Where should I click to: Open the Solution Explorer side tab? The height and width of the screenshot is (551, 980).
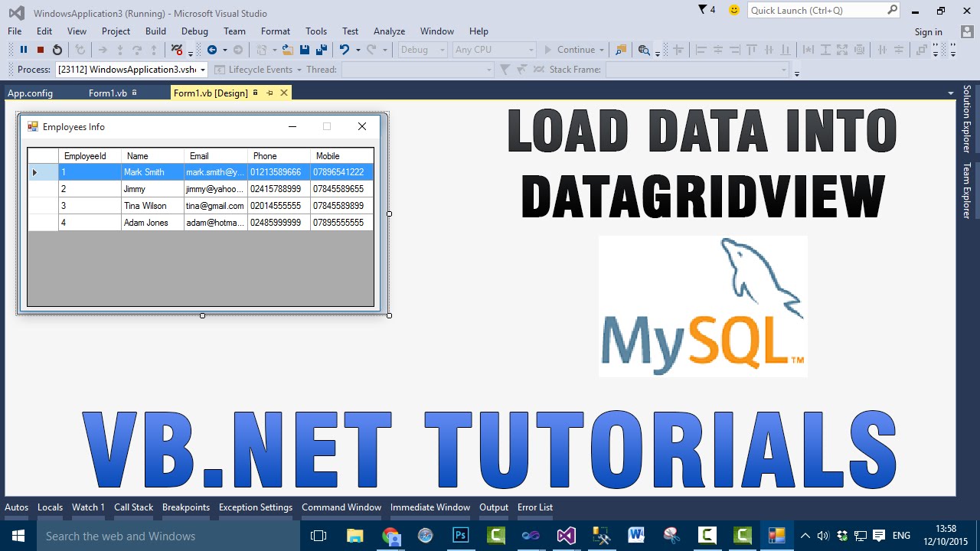[967, 119]
